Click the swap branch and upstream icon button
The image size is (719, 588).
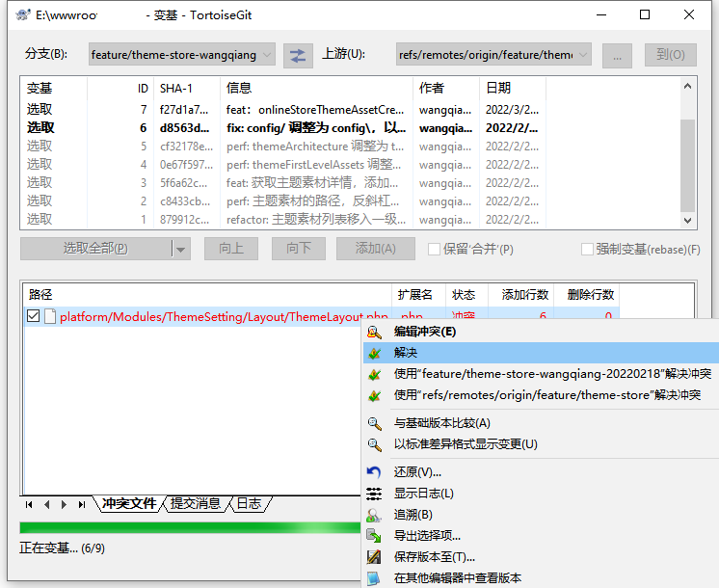298,56
